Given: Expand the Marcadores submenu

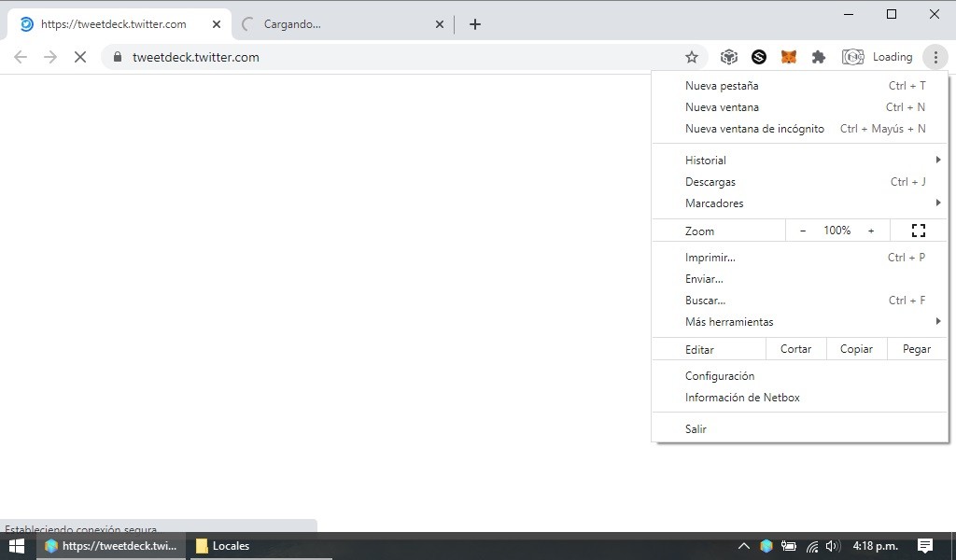Looking at the screenshot, I should point(800,203).
